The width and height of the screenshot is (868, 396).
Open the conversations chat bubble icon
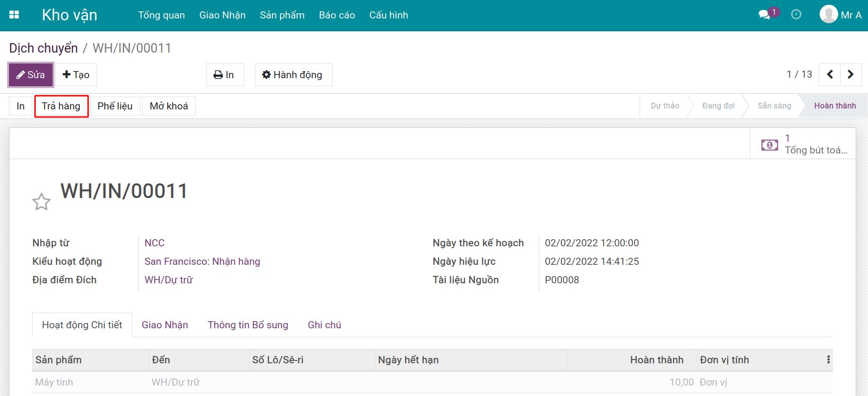[764, 15]
